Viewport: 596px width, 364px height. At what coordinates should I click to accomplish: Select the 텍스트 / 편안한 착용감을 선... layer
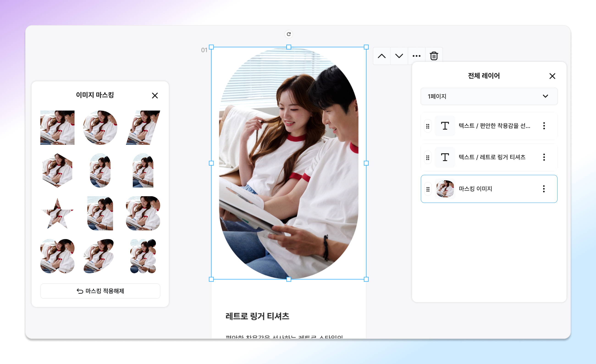(489, 126)
